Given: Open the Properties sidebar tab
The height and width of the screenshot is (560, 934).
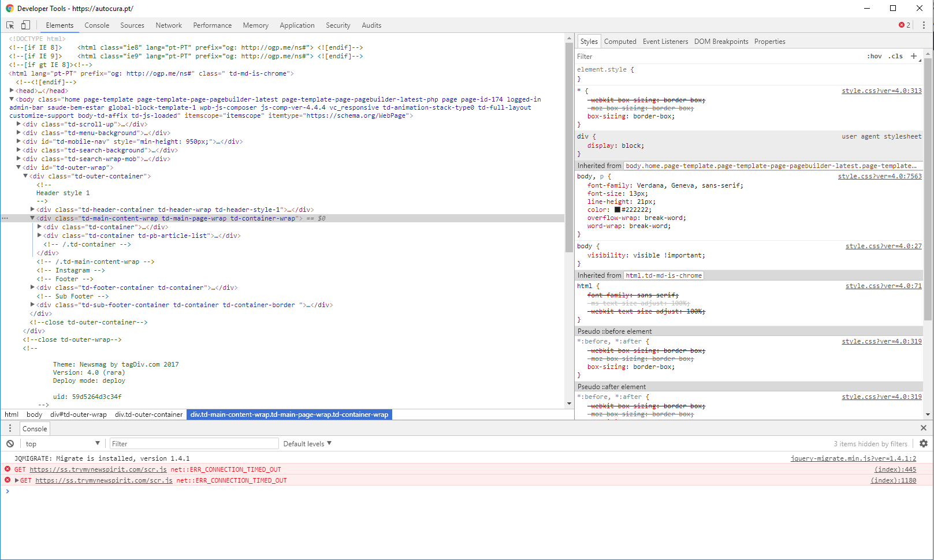Looking at the screenshot, I should point(770,42).
